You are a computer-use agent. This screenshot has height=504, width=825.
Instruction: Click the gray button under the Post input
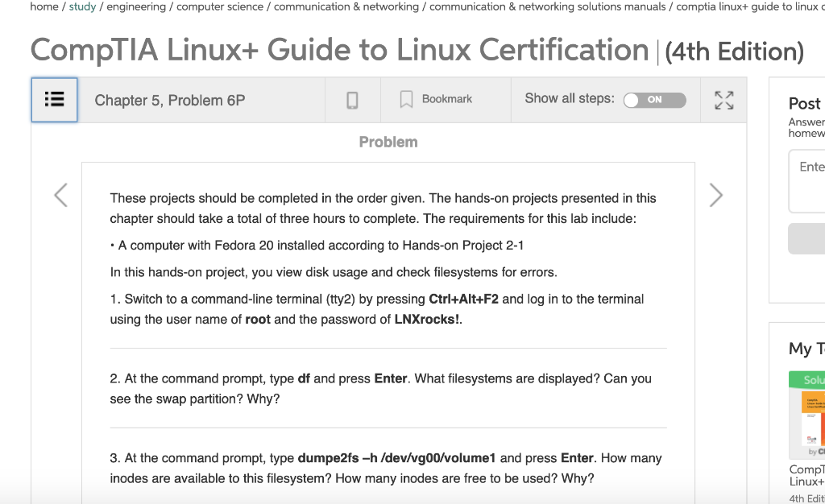tap(807, 238)
